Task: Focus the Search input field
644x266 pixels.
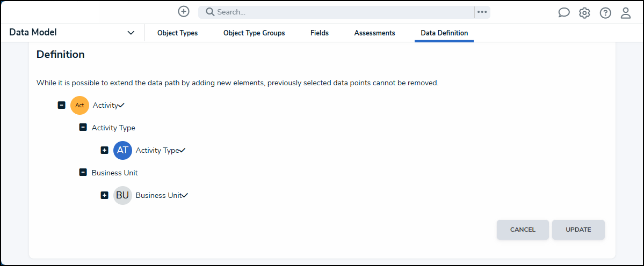Action: point(338,12)
